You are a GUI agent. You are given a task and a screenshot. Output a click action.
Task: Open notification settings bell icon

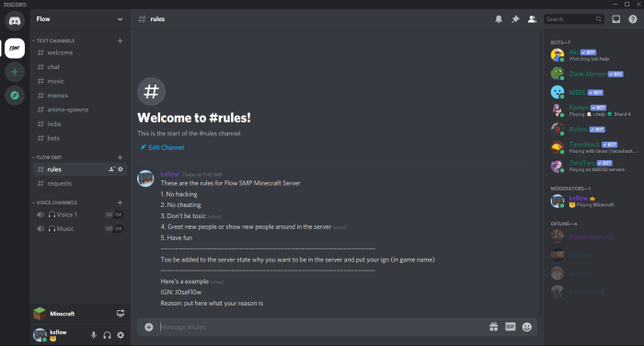pos(499,19)
